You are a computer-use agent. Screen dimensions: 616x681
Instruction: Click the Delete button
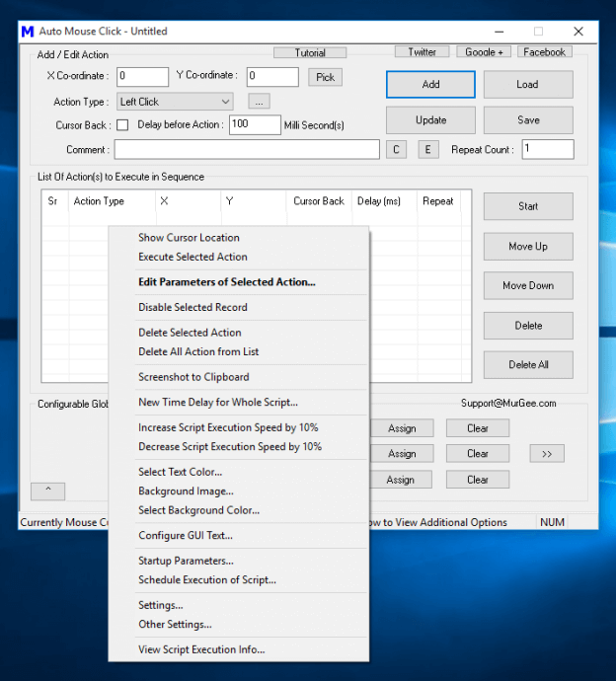(x=528, y=326)
